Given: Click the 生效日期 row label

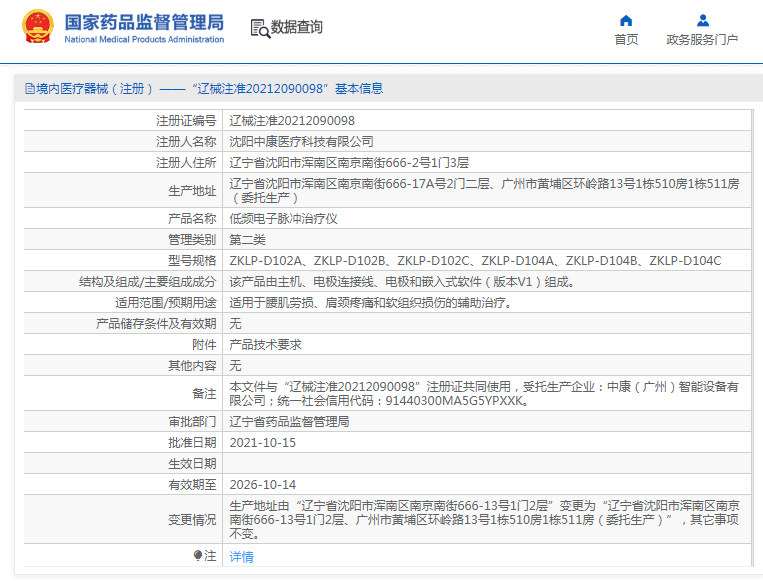Looking at the screenshot, I should click(192, 464).
